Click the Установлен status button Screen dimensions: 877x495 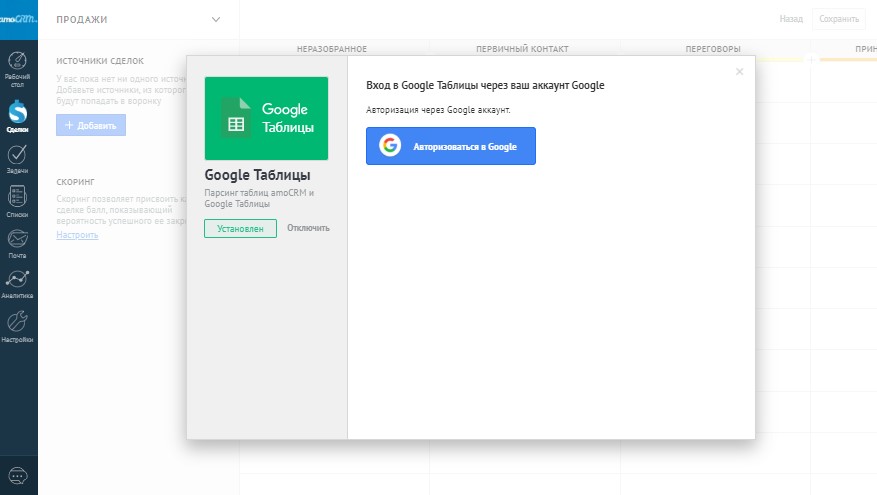coord(240,228)
